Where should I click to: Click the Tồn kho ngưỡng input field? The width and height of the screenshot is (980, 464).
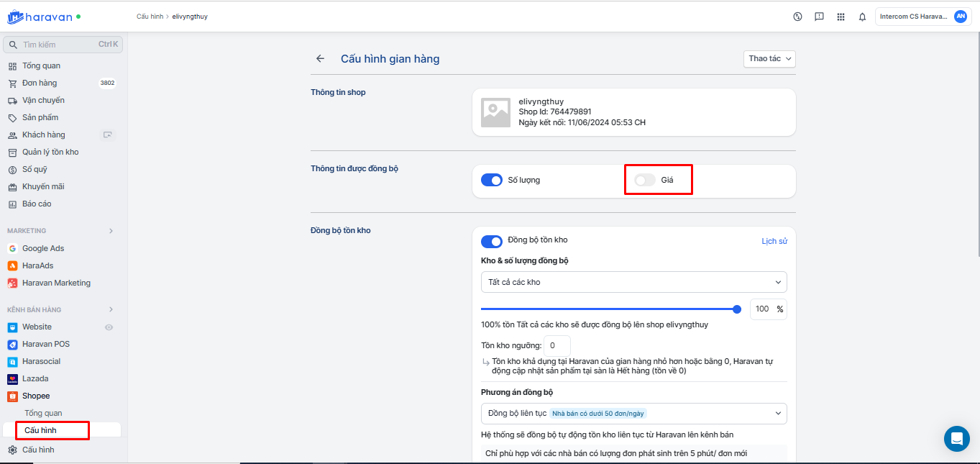tap(557, 345)
